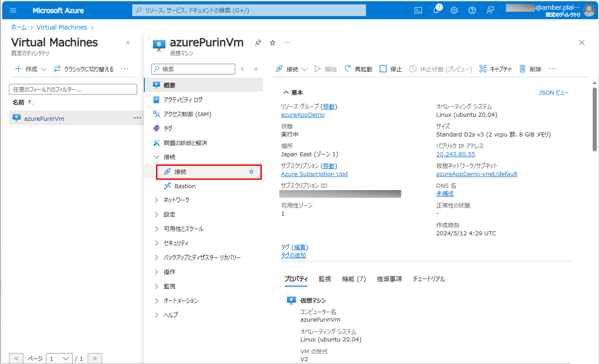Open portal settings gear
The width and height of the screenshot is (599, 364).
pos(454,10)
